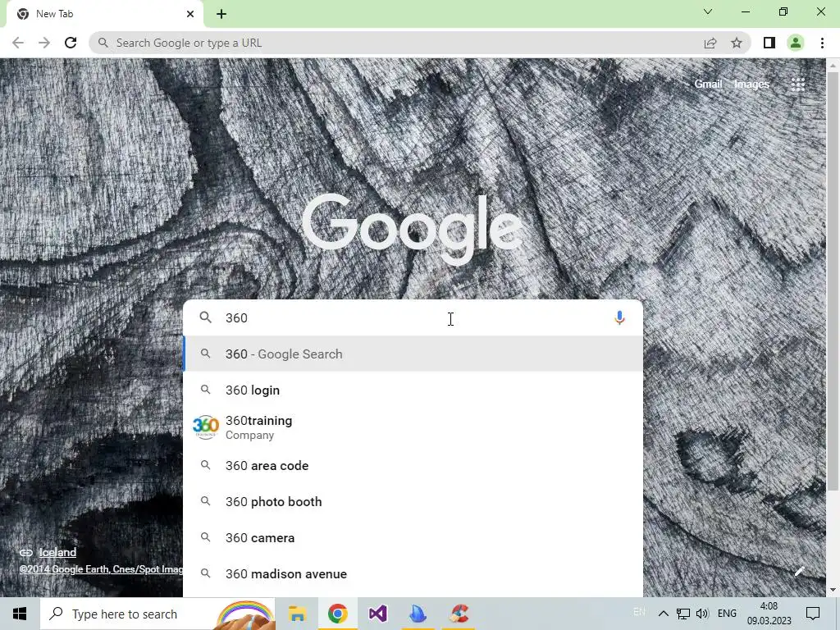
Task: Open the clock showing 4:08
Action: point(769,614)
